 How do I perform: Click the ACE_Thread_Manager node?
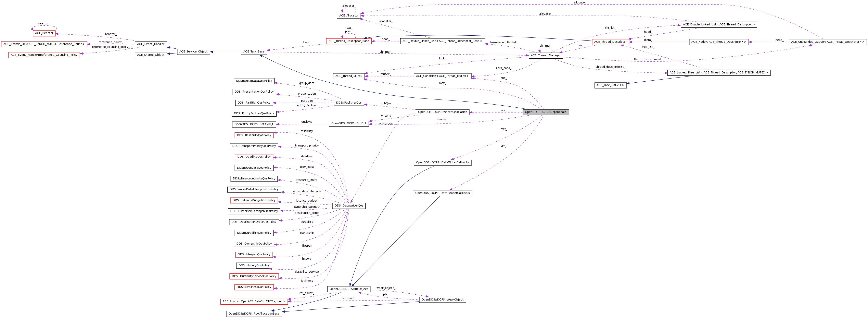coord(546,55)
